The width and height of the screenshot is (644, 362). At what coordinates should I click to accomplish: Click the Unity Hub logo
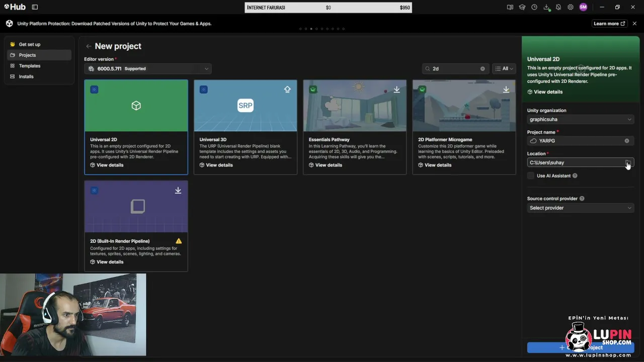click(x=15, y=7)
